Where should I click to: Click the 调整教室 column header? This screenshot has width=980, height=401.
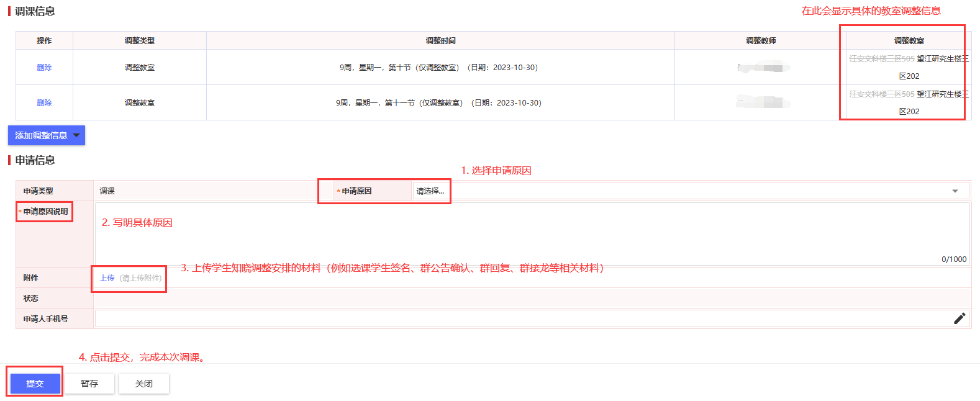(x=909, y=41)
